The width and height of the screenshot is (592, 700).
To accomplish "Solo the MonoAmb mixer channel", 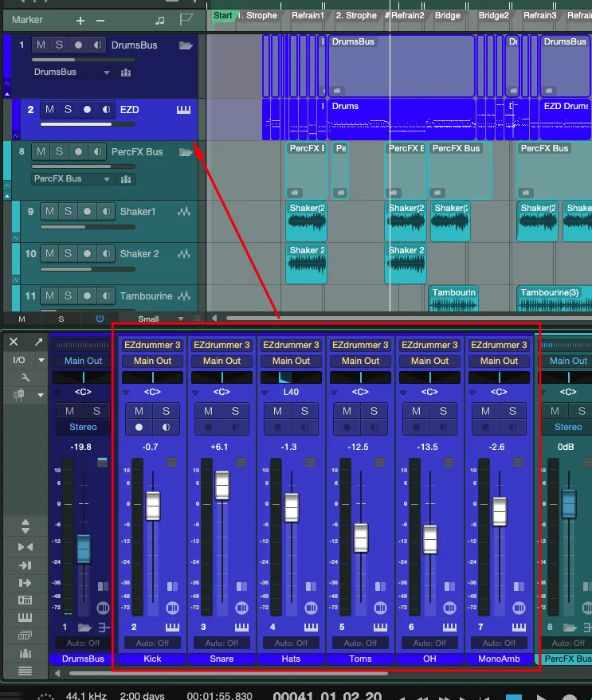I will click(x=512, y=411).
